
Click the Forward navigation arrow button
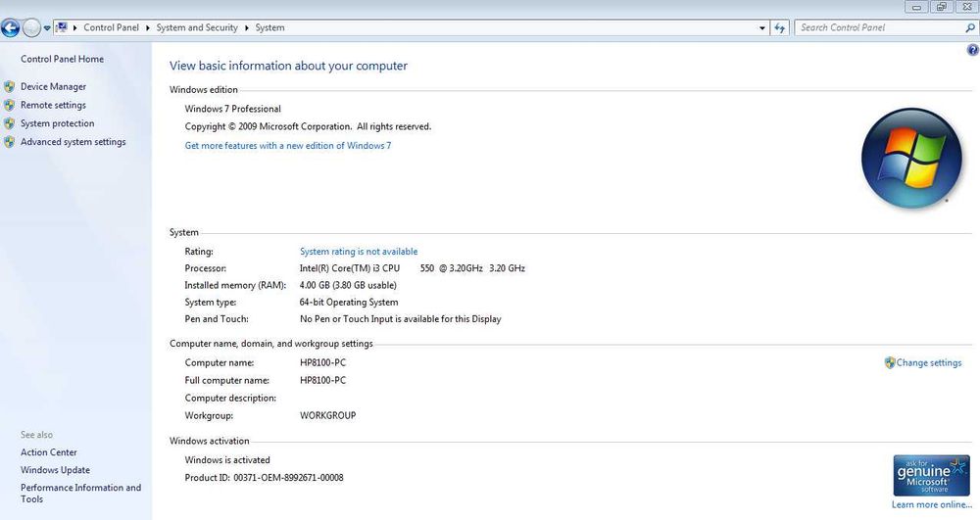(x=31, y=27)
